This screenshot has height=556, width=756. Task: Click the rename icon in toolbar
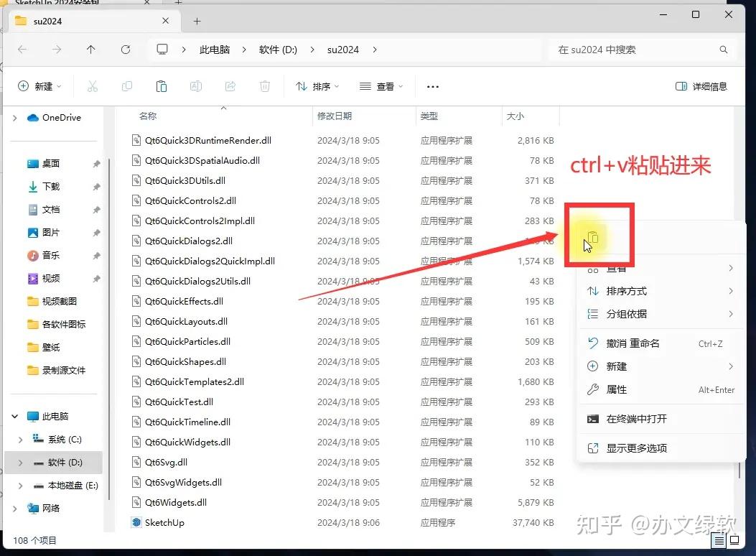point(196,86)
